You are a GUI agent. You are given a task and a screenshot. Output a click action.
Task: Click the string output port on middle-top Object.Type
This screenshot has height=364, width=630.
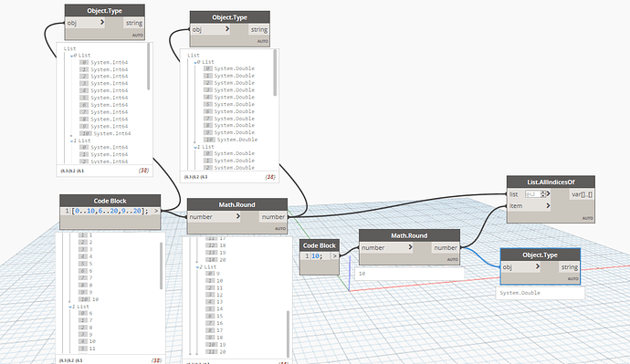258,29
